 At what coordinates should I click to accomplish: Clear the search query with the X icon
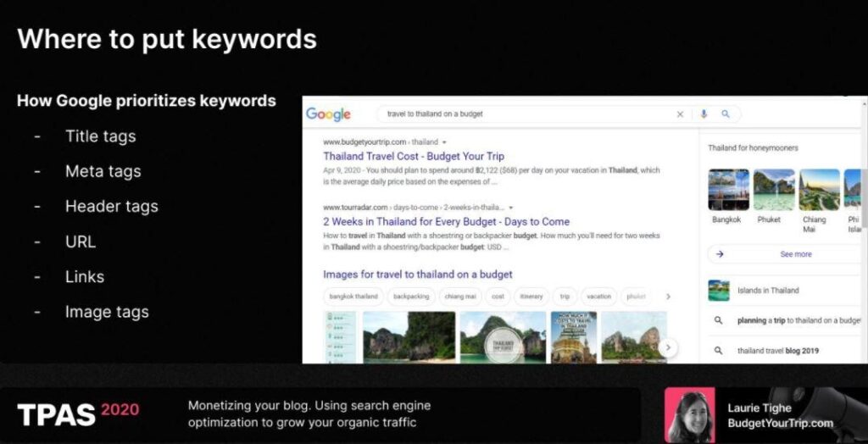(680, 114)
